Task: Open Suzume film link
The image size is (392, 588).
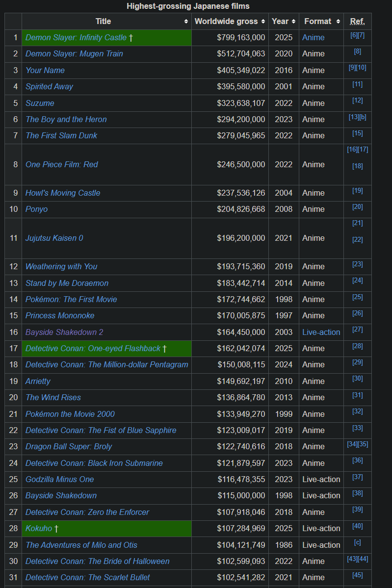Action: pyautogui.click(x=40, y=103)
